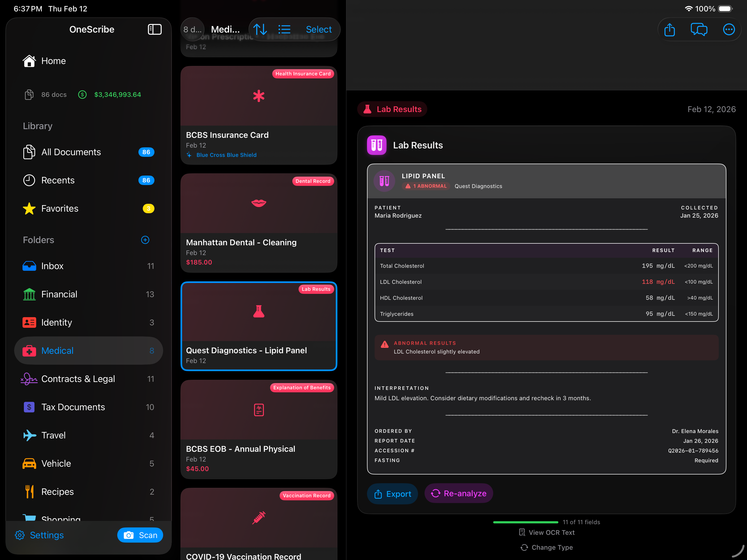Click the Wi-Fi status icon
The height and width of the screenshot is (560, 747).
(x=688, y=9)
